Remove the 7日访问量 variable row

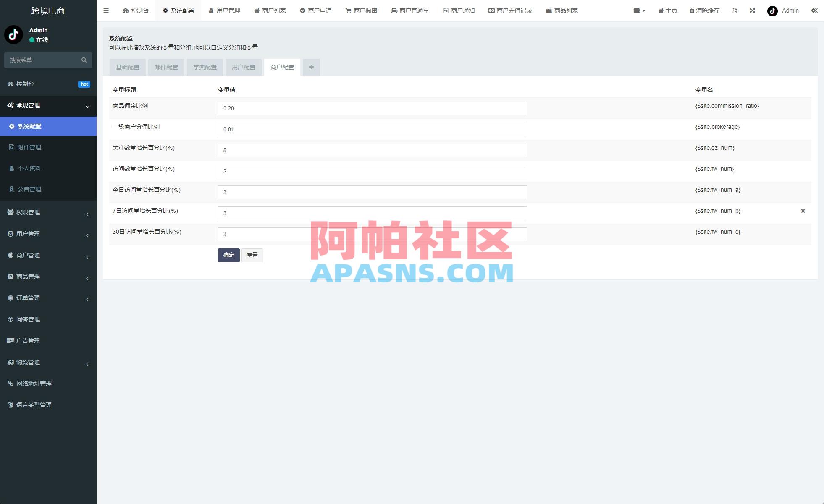803,211
